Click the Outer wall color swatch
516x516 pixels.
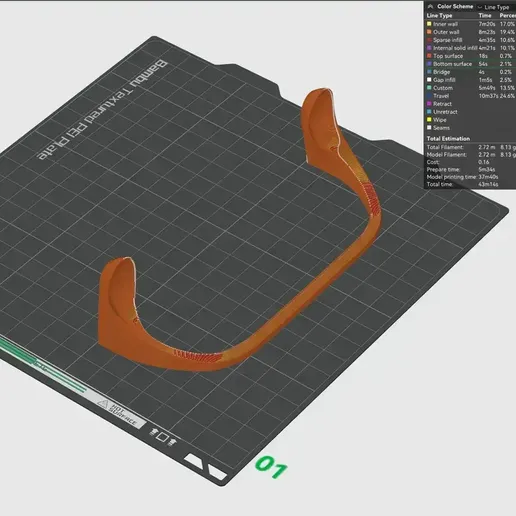429,32
